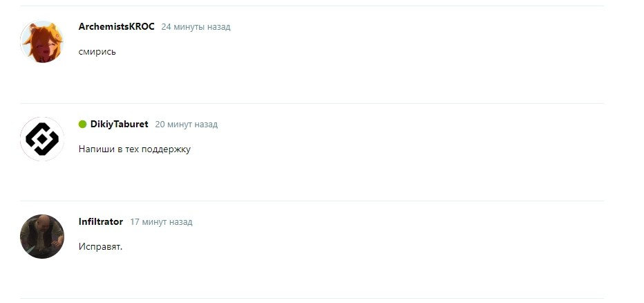Open the ArchemistsKROC username profile link
The width and height of the screenshot is (644, 303).
pos(117,27)
